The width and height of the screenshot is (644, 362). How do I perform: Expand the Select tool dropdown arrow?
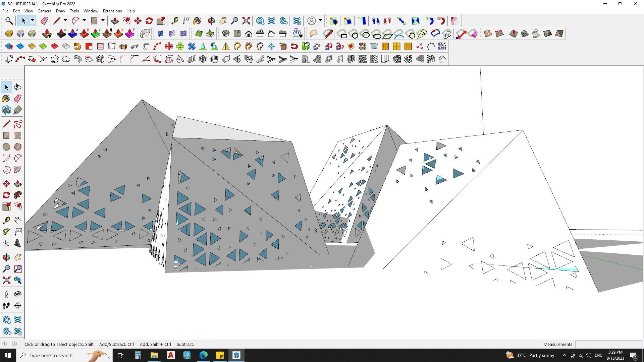pyautogui.click(x=33, y=21)
